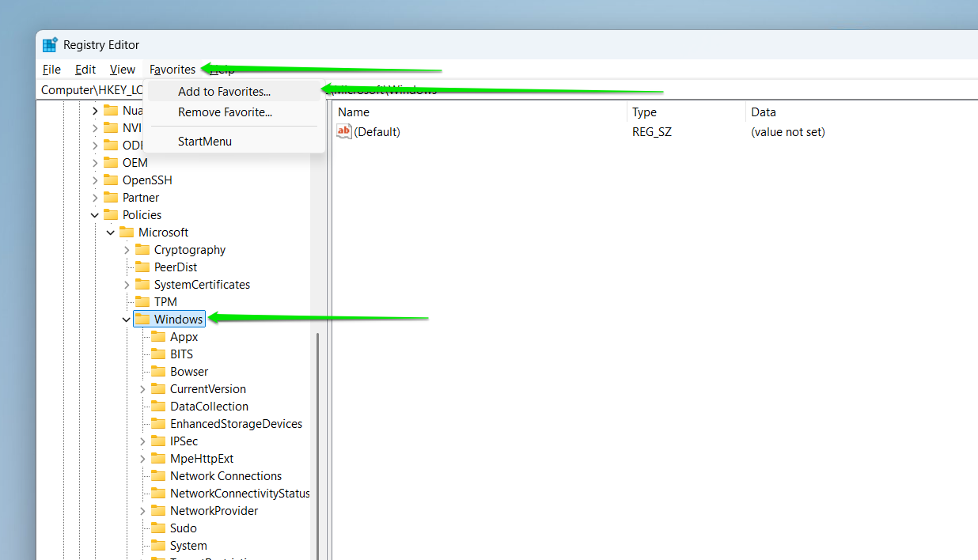The image size is (978, 560).
Task: Click the folder icon of the Microsoft key
Action: (127, 233)
